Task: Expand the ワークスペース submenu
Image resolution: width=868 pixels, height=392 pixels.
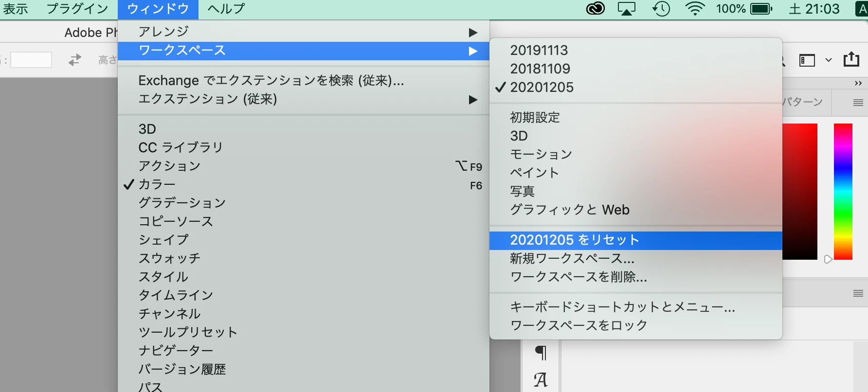Action: click(304, 51)
